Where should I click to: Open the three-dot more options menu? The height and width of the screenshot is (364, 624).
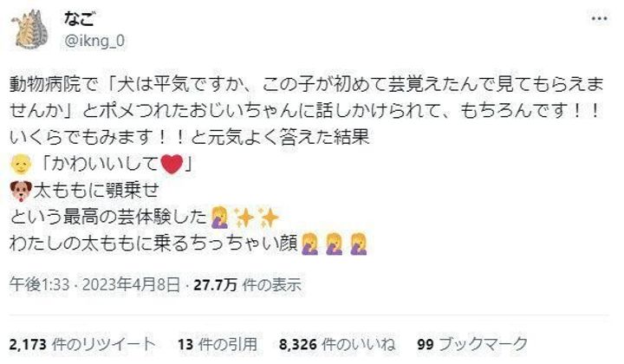tap(599, 18)
